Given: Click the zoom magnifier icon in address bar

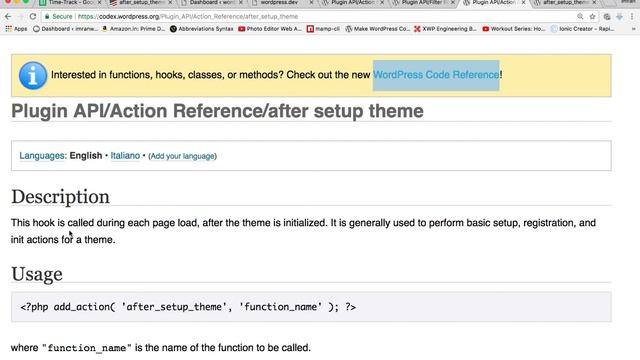Looking at the screenshot, I should [580, 17].
